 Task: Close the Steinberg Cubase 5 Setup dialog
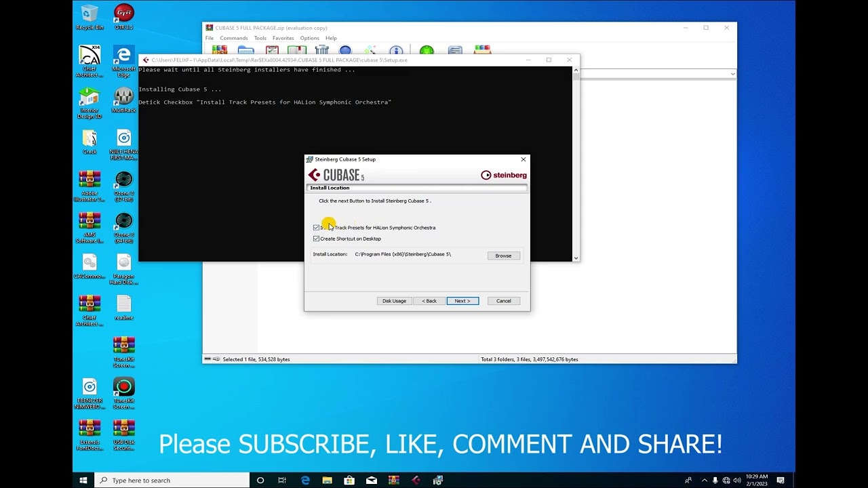pyautogui.click(x=523, y=159)
